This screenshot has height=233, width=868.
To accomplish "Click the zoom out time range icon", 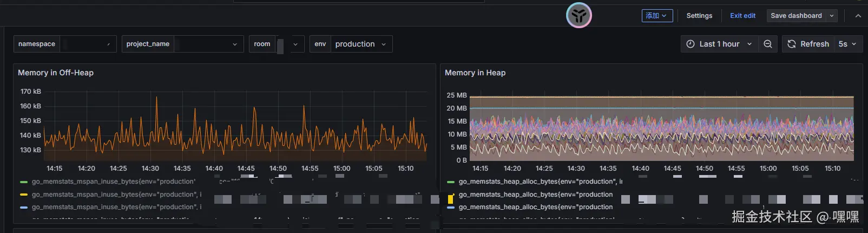I will (767, 44).
